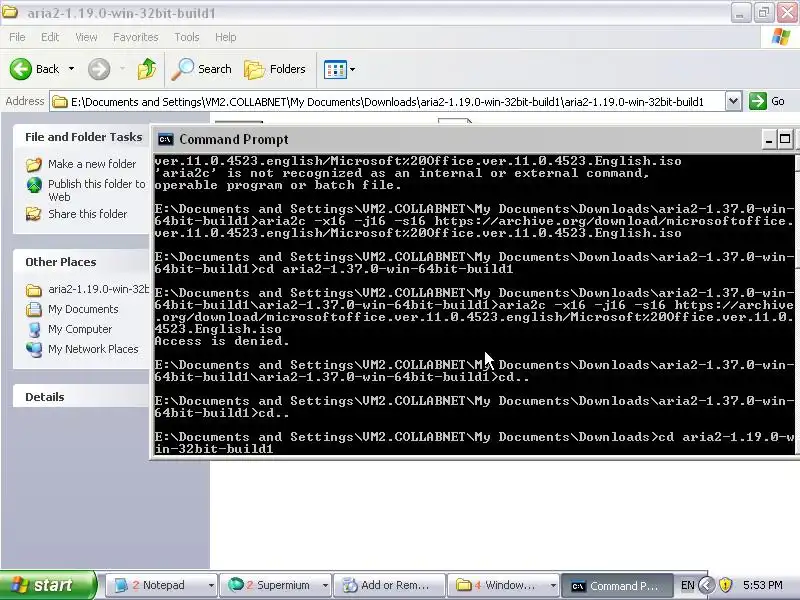This screenshot has width=800, height=600.
Task: Open the Search pane
Action: [x=202, y=69]
